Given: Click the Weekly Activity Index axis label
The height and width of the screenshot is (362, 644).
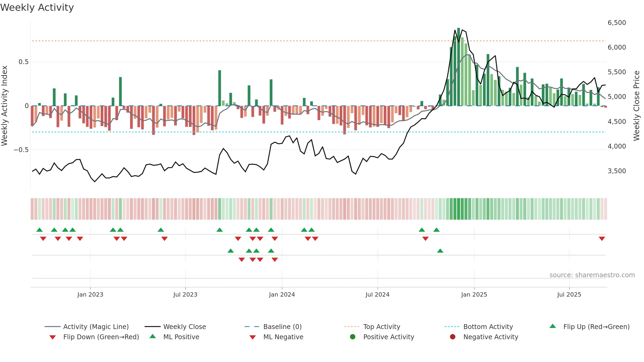Looking at the screenshot, I should [4, 106].
